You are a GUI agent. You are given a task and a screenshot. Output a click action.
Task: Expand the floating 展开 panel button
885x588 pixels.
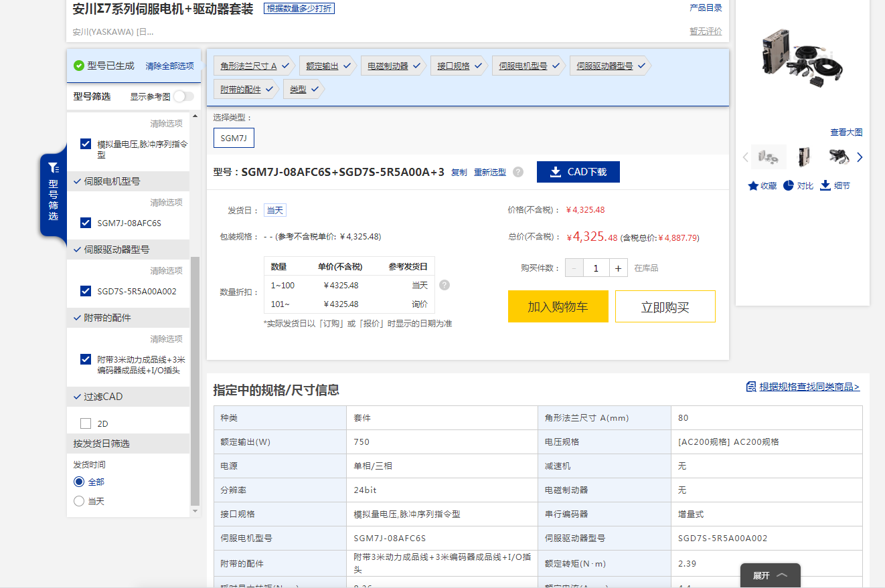[x=770, y=575]
